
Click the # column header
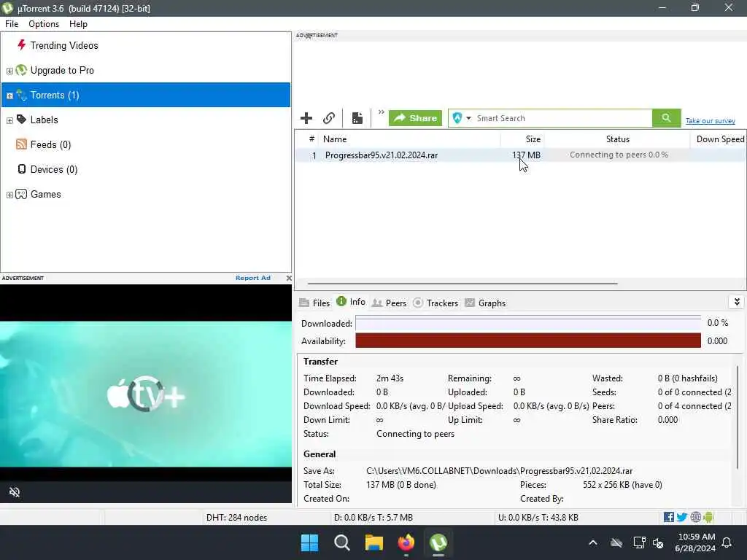point(311,139)
